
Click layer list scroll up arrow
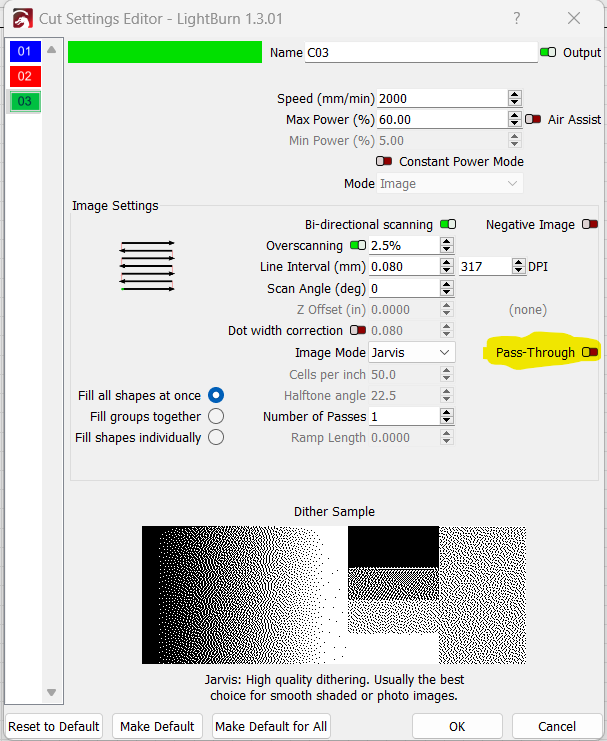point(52,50)
